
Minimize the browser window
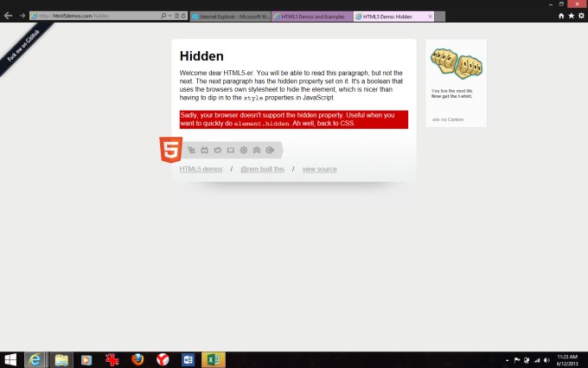(x=551, y=4)
